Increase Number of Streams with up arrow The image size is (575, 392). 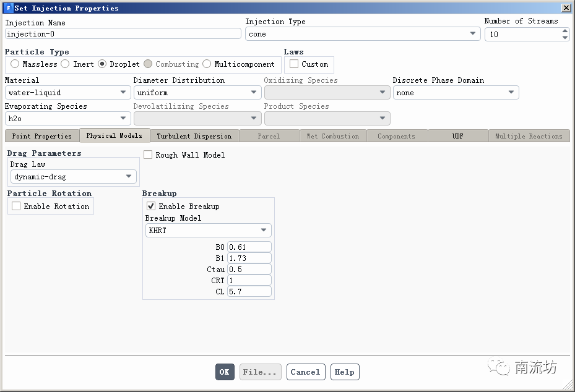click(x=564, y=31)
